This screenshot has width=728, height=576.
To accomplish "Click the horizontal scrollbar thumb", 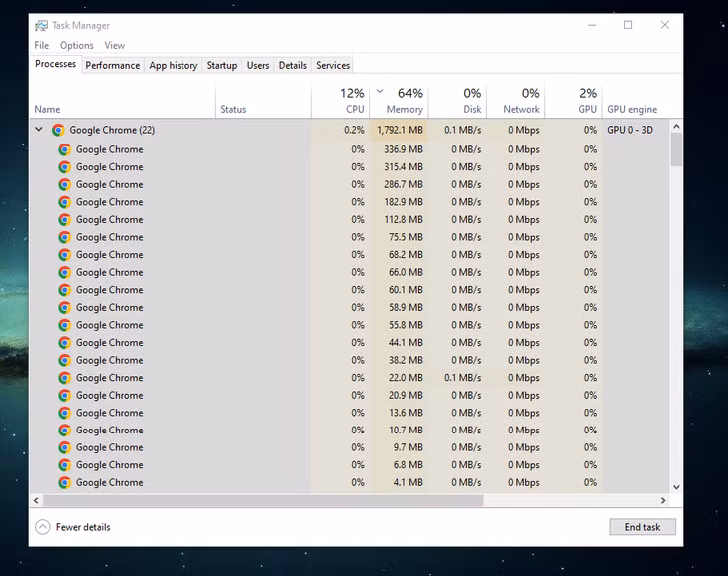I will point(263,501).
